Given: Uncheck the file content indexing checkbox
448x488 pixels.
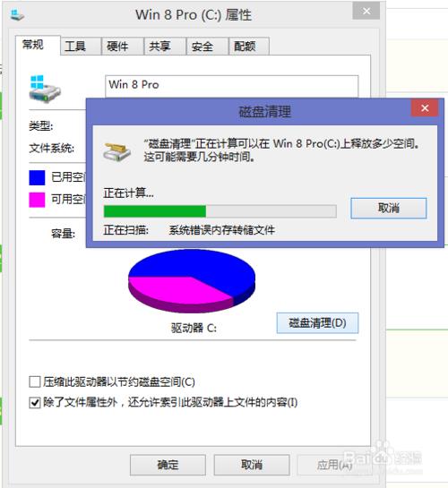Looking at the screenshot, I should [x=35, y=402].
